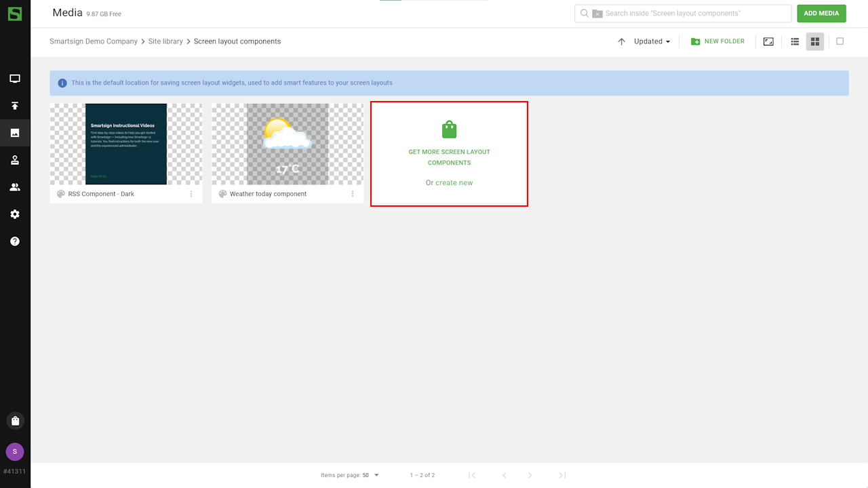
Task: Click the Publish upload icon in sidebar
Action: pos(15,106)
